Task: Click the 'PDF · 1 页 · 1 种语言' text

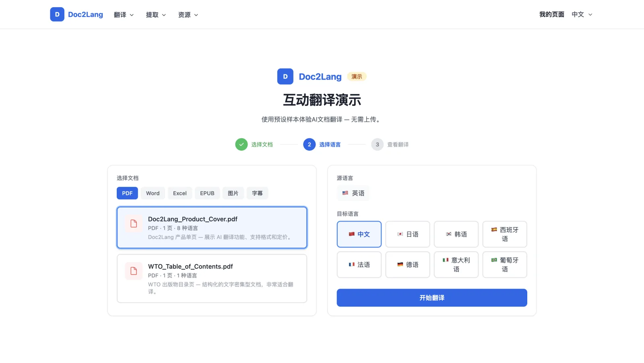Action: 173,275
